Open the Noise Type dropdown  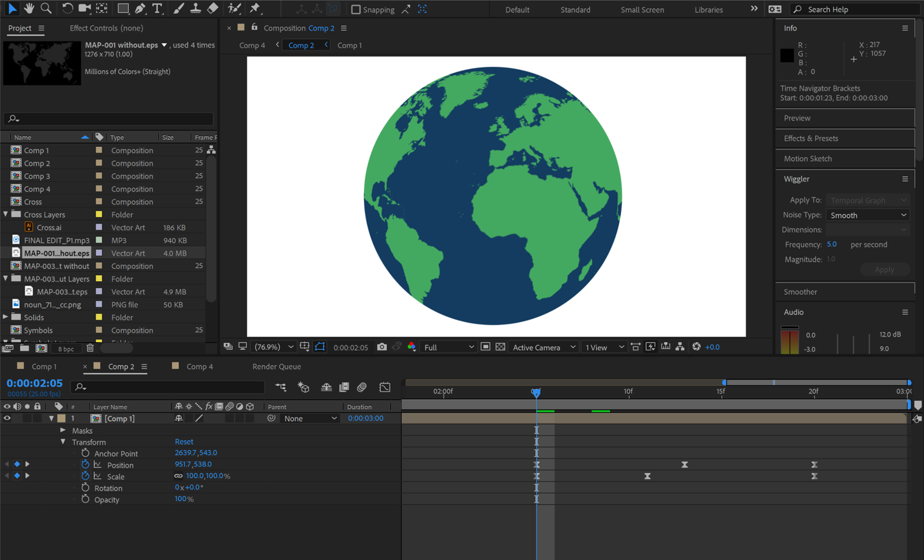click(x=868, y=215)
